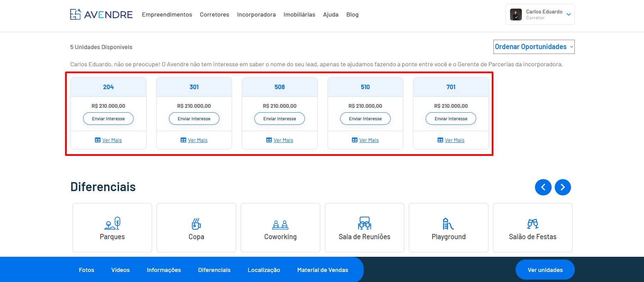
Task: Open Ordenar Oportunidades dropdown
Action: click(x=534, y=47)
